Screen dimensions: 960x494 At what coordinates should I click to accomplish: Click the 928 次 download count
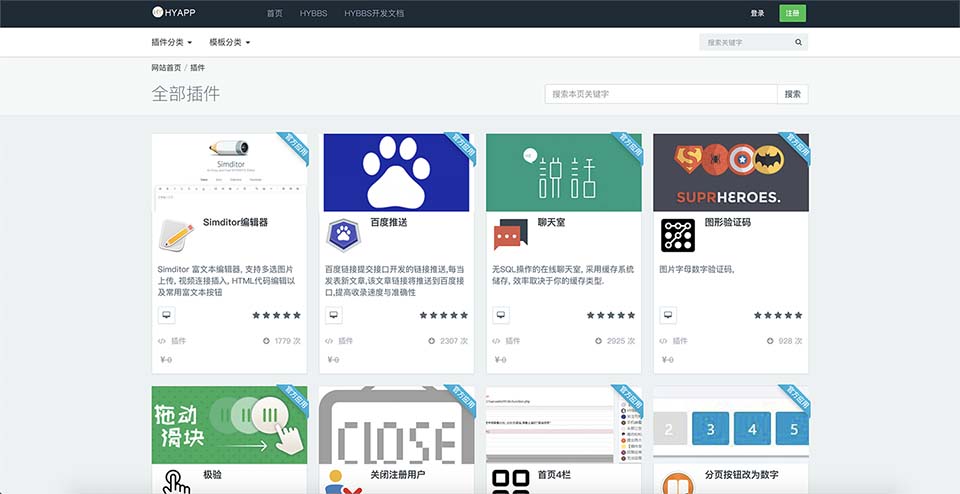tap(785, 341)
